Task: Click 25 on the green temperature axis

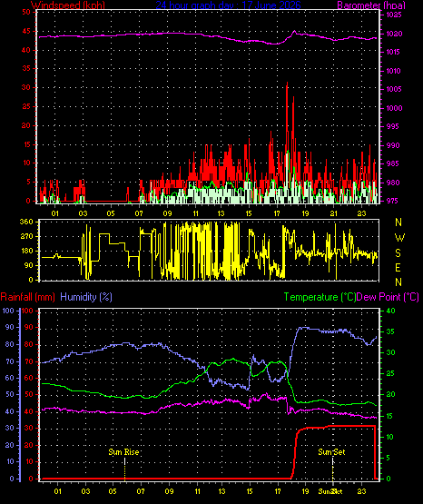Action: (x=390, y=374)
